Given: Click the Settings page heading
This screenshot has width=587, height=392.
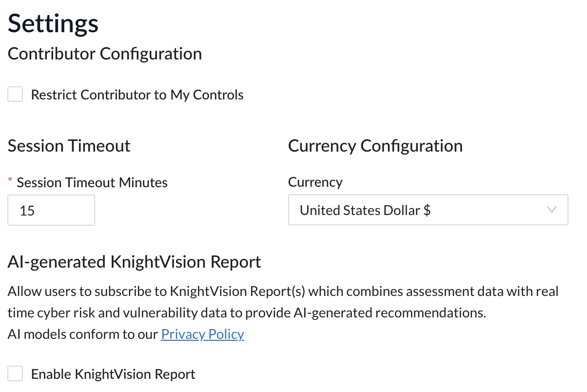Looking at the screenshot, I should click(53, 23).
